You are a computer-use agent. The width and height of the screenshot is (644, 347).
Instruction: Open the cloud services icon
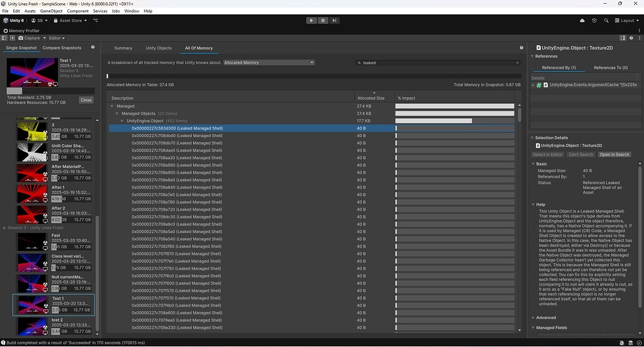582,21
